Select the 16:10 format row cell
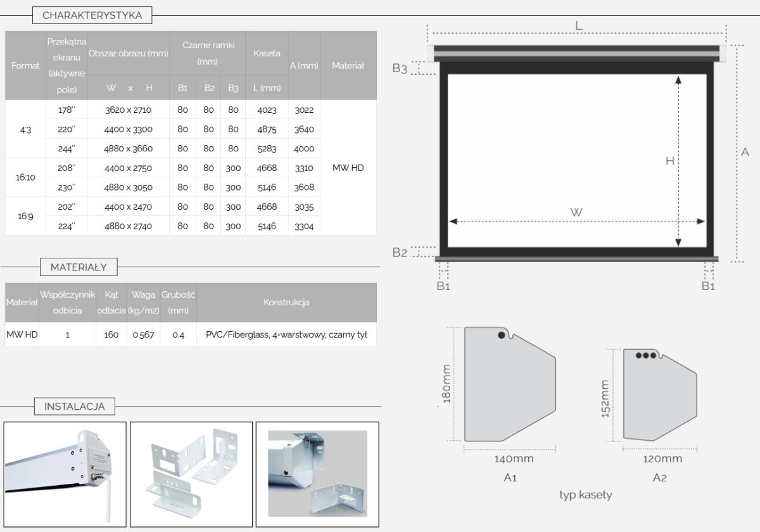This screenshot has height=532, width=760. click(x=25, y=177)
